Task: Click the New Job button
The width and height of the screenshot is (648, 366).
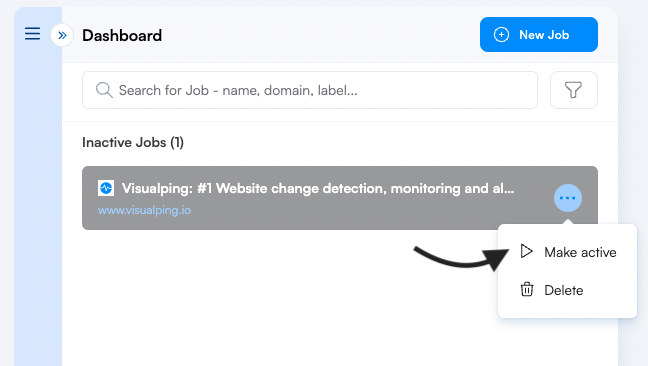Action: (538, 35)
